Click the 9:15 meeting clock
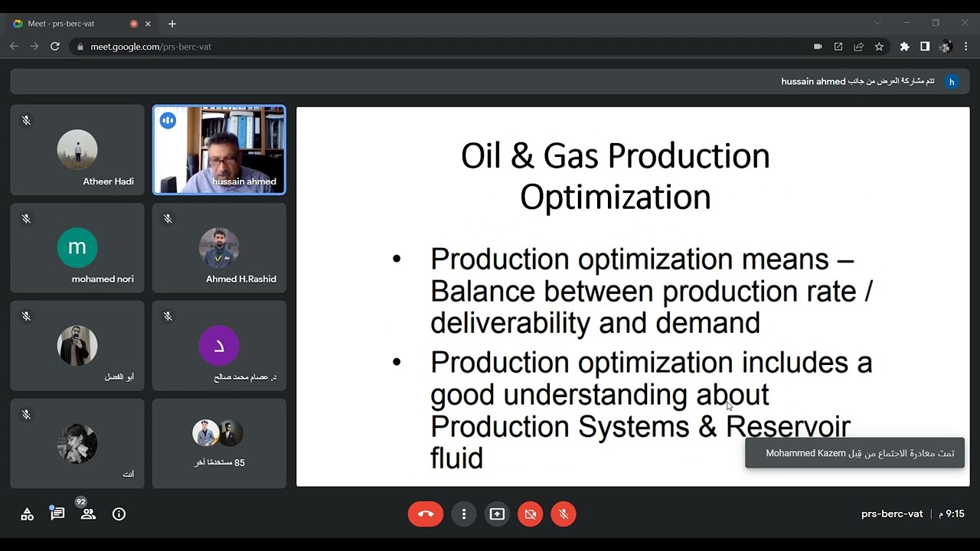The width and height of the screenshot is (980, 551). pos(952,514)
